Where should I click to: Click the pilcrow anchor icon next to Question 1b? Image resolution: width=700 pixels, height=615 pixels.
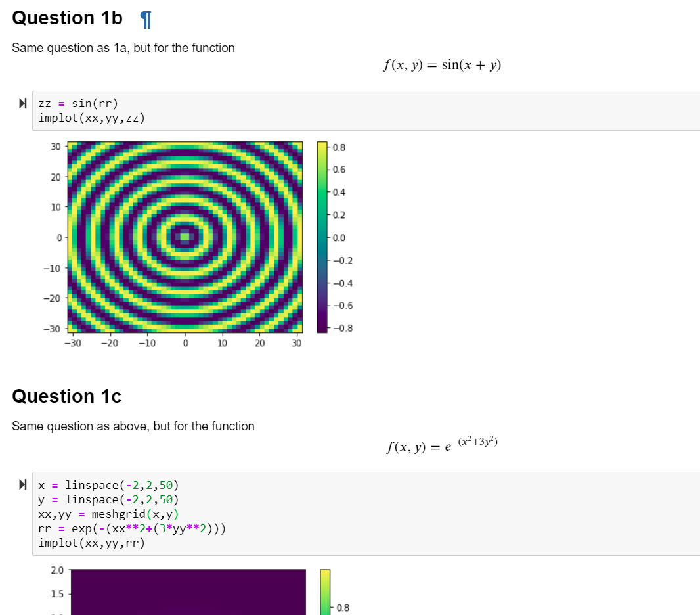pyautogui.click(x=145, y=20)
